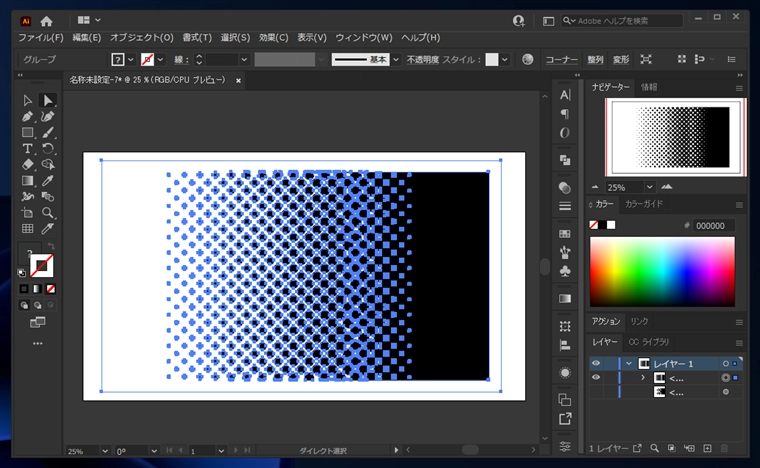The height and width of the screenshot is (468, 760).
Task: Open the graphic style dropdown arrow
Action: coord(505,60)
